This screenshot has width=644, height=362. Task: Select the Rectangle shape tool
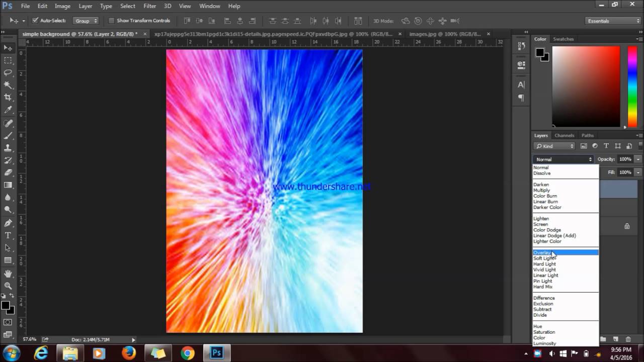pyautogui.click(x=8, y=260)
